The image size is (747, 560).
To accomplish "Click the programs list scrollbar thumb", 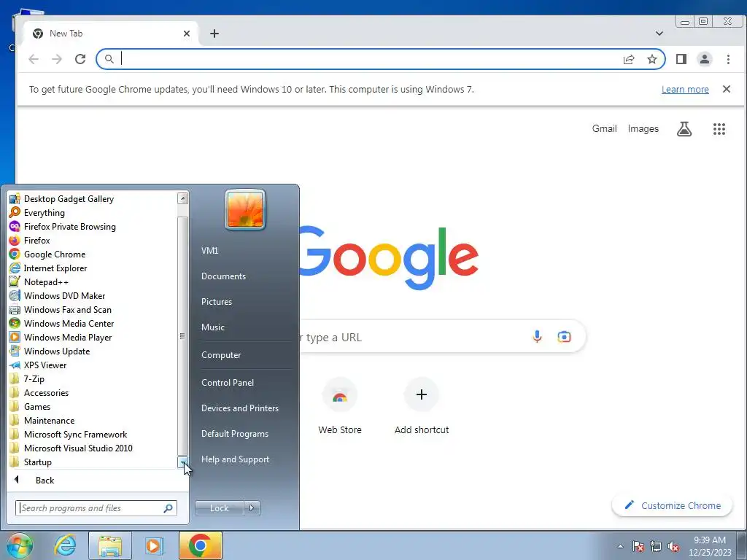I will (x=182, y=335).
